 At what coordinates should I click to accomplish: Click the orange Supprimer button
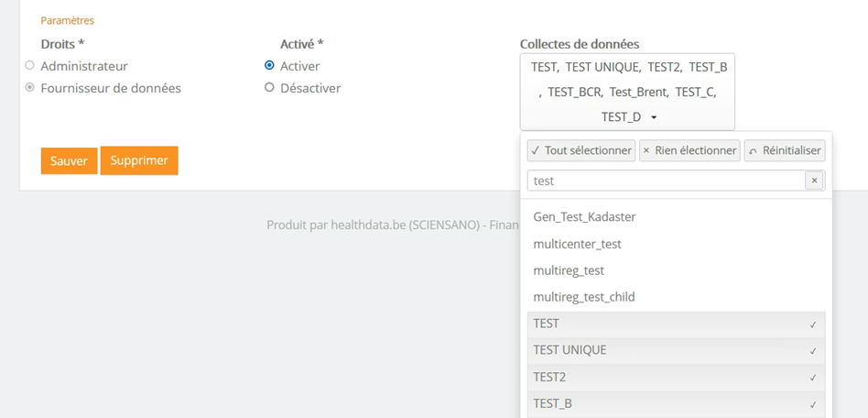(x=139, y=160)
